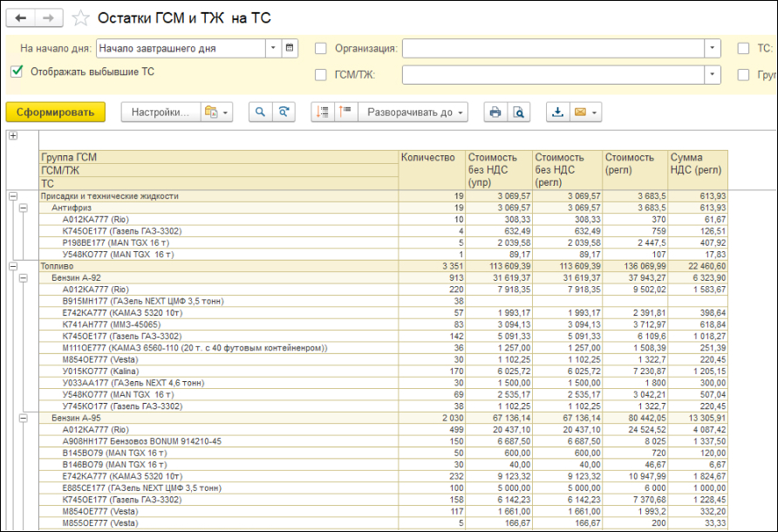Open the 'Организация' field dropdown list

pyautogui.click(x=713, y=49)
